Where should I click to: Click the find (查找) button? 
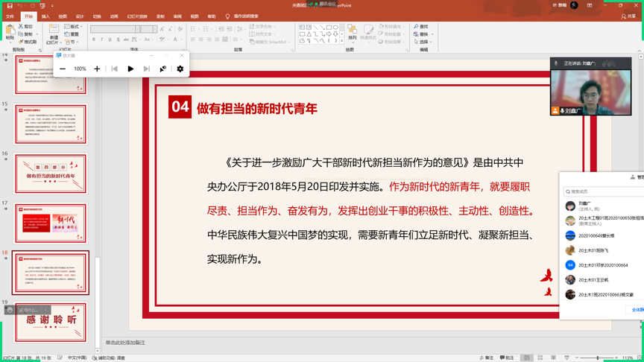(421, 26)
